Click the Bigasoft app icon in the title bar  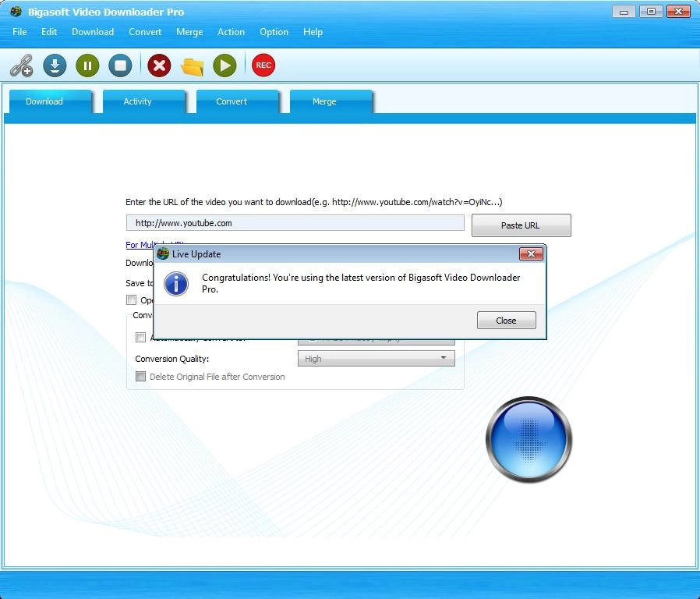[x=16, y=12]
